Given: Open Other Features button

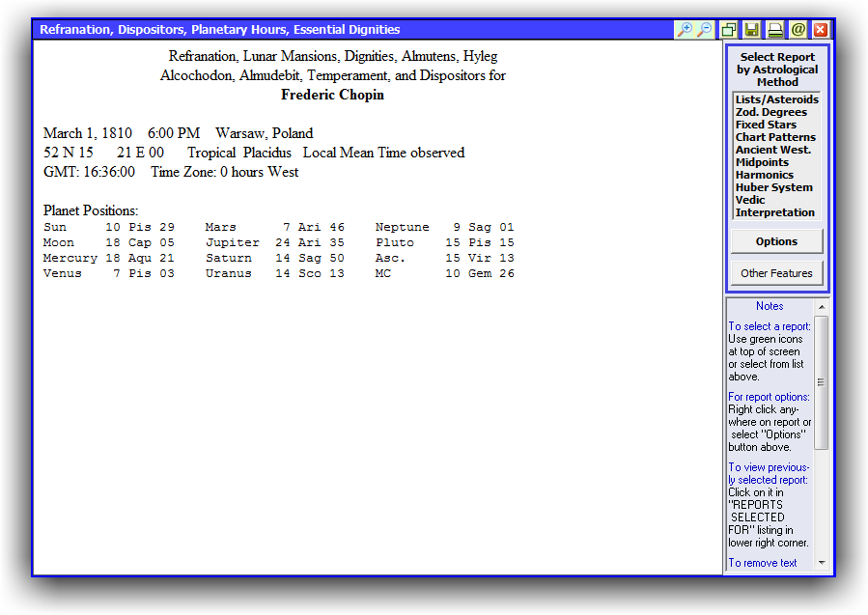Looking at the screenshot, I should (776, 273).
